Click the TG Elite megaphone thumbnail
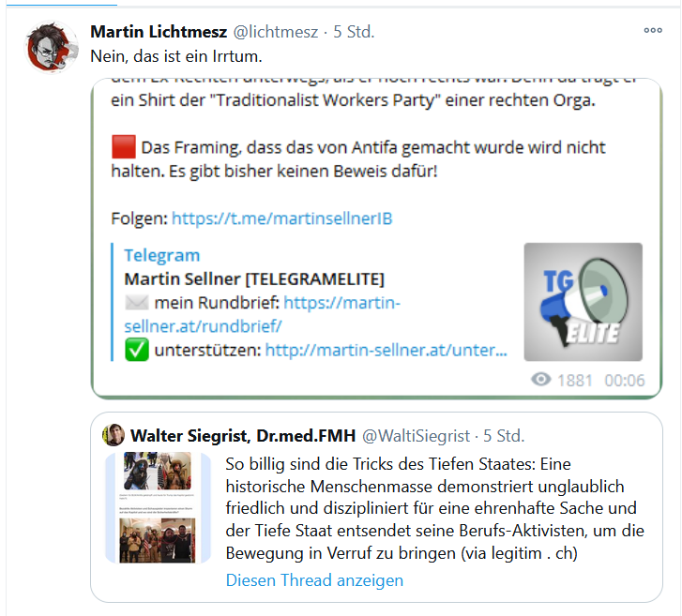682x616 pixels. [x=583, y=303]
